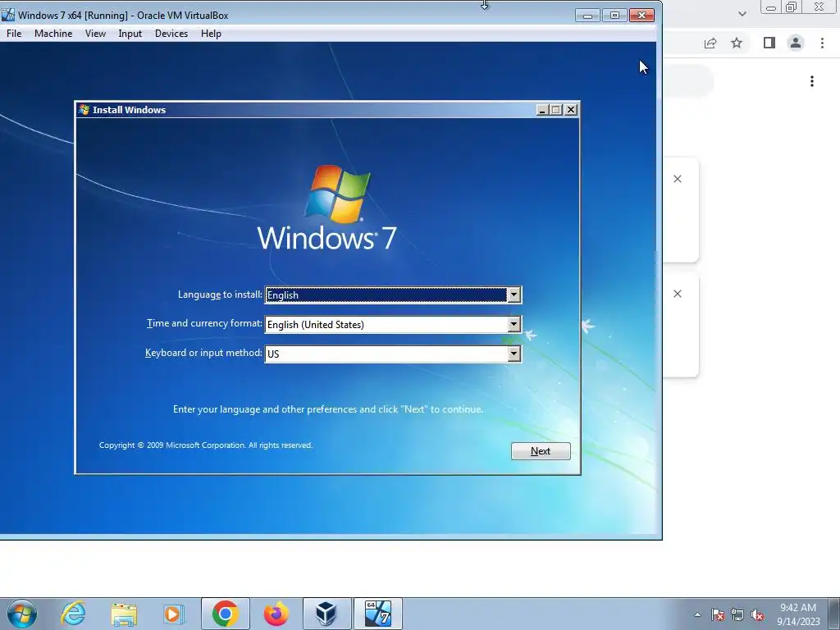The height and width of the screenshot is (630, 840).
Task: Open the Chrome profile avatar
Action: [796, 43]
